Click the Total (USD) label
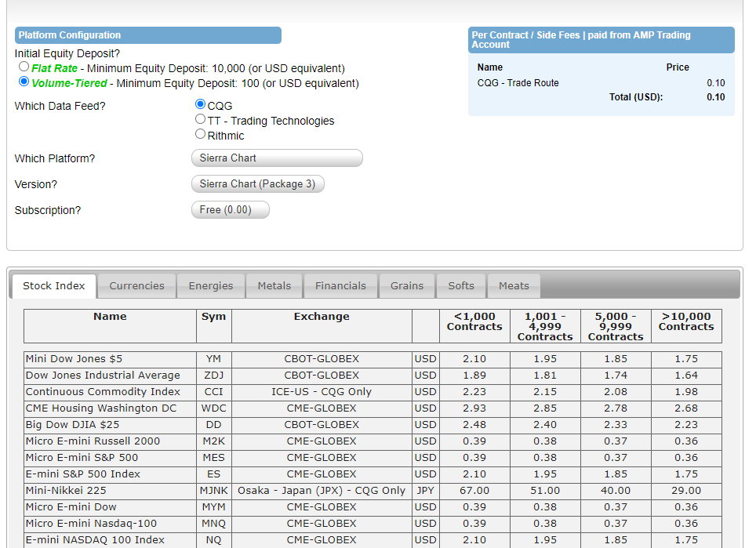 pyautogui.click(x=636, y=97)
